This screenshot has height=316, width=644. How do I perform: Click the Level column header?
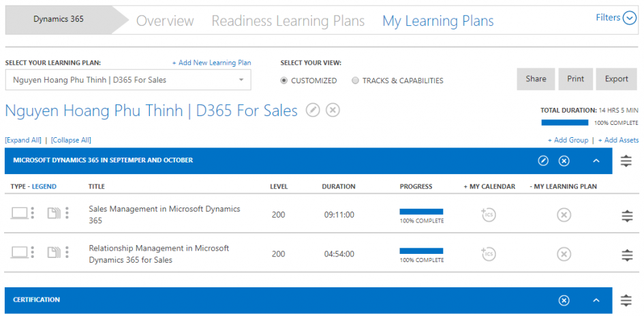point(279,186)
